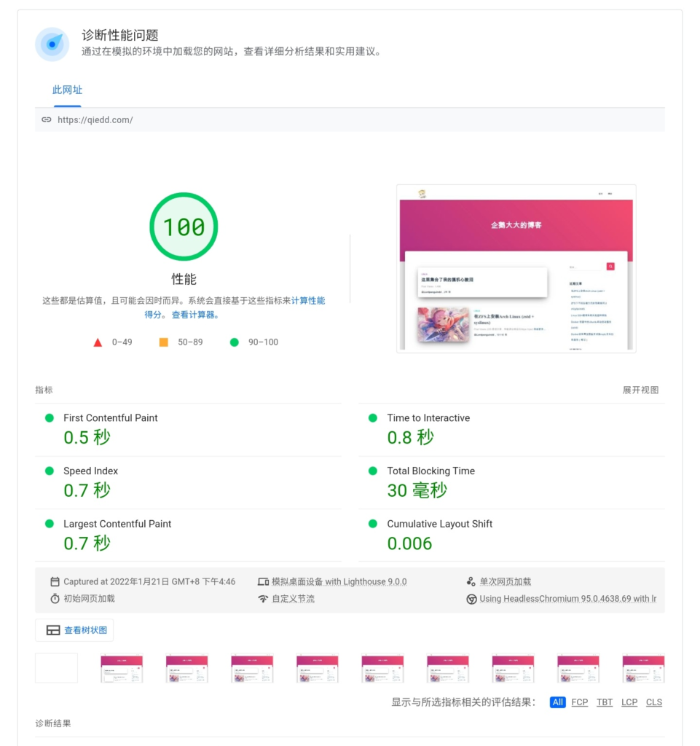The height and width of the screenshot is (746, 700).
Task: Click the wifi icon for custom throttling
Action: point(263,599)
